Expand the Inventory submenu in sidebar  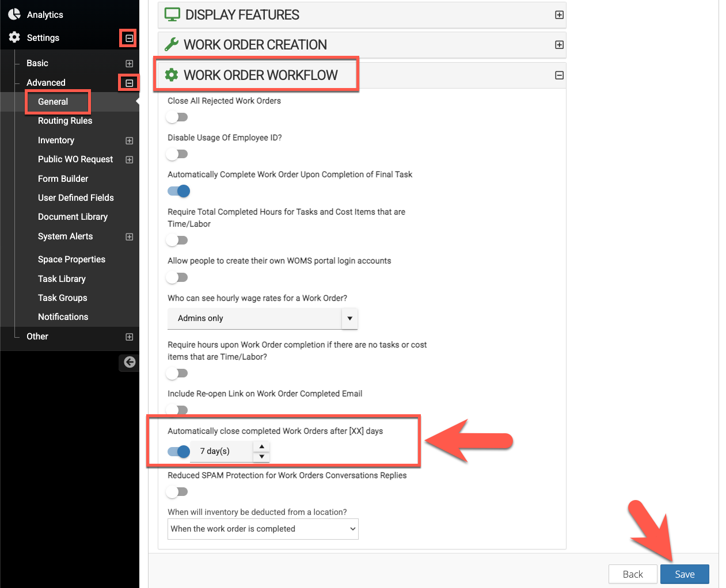point(130,140)
